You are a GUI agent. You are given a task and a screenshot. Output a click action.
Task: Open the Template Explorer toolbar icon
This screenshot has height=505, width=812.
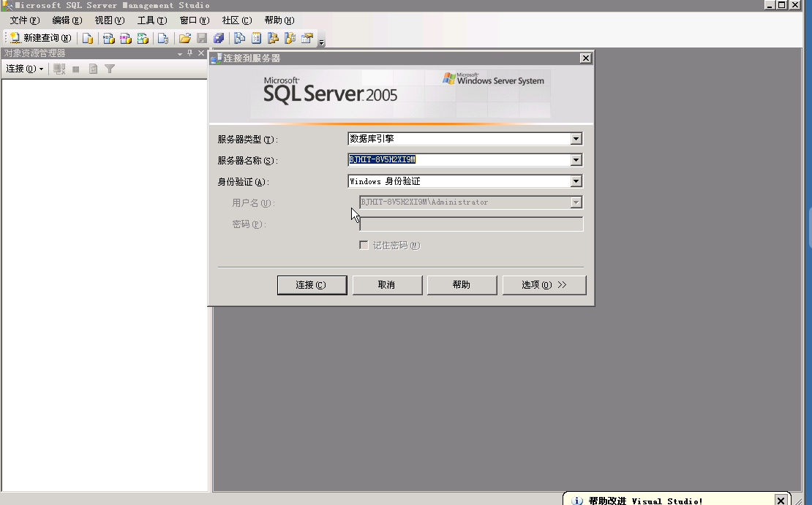point(290,38)
